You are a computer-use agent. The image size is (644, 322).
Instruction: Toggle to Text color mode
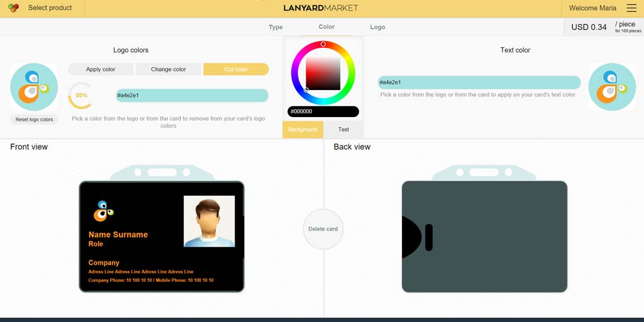343,130
